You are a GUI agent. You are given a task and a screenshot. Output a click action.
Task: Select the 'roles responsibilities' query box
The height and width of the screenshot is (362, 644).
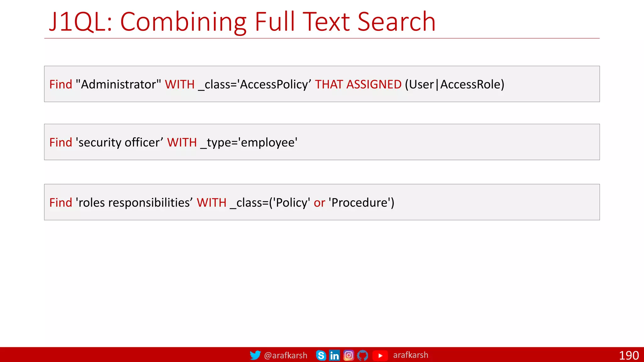322,202
